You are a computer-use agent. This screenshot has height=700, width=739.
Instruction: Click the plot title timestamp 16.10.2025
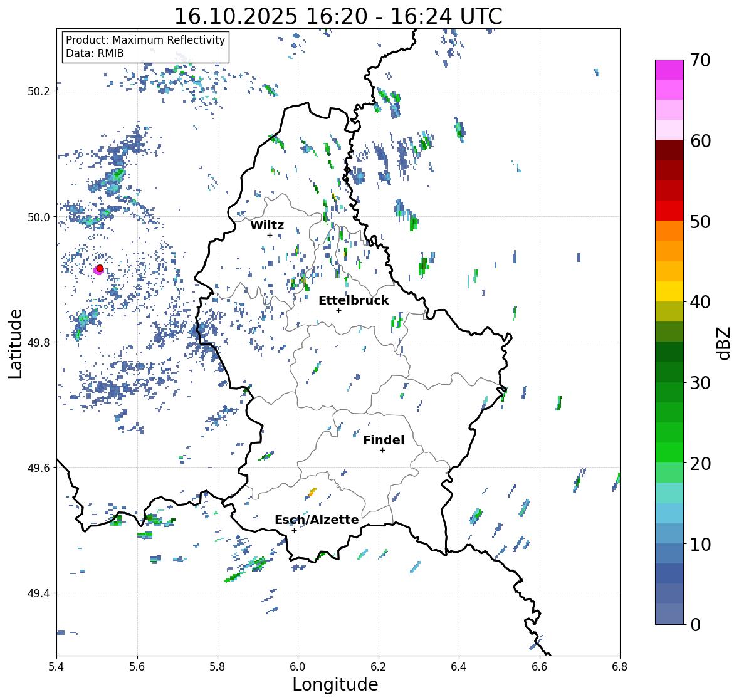click(x=236, y=16)
